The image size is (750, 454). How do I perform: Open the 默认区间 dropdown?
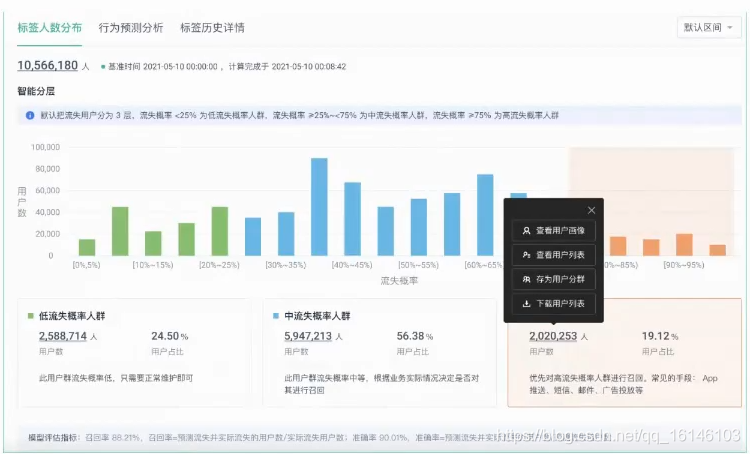click(709, 28)
